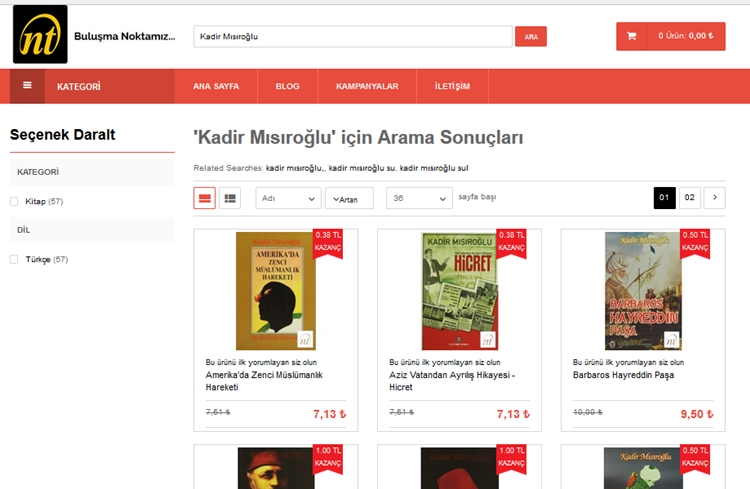This screenshot has width=750, height=489.
Task: Open the Adı sort-by dropdown
Action: (288, 198)
